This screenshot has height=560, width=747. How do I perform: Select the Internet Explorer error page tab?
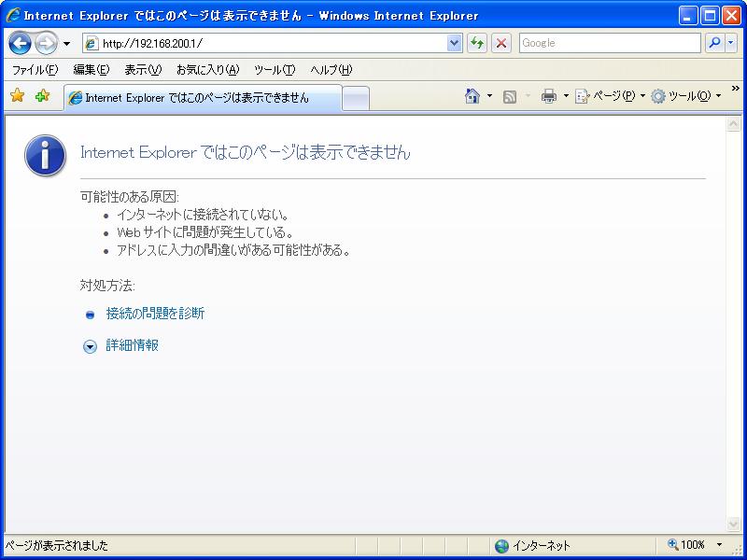[x=203, y=98]
